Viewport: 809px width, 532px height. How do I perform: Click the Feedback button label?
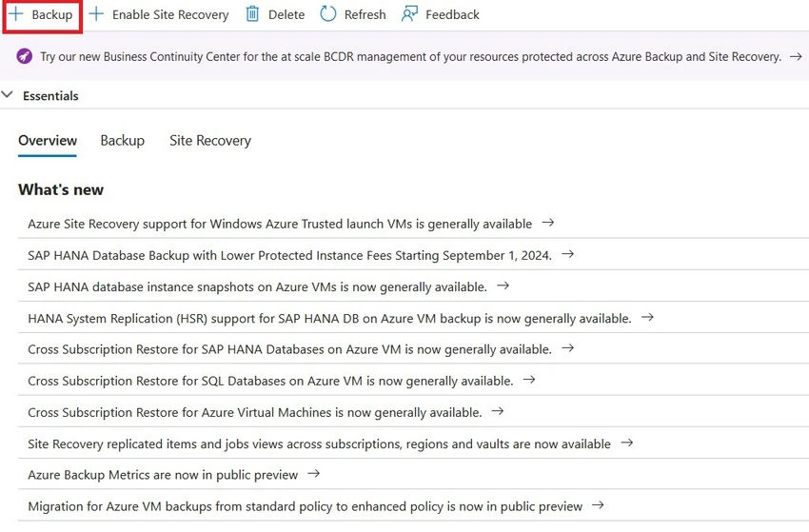452,14
